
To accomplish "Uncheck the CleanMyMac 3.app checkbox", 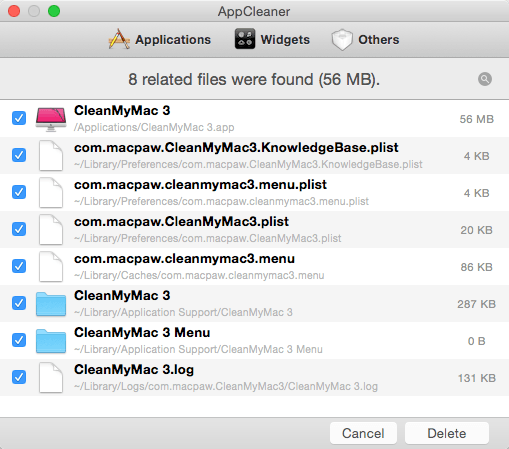I will pyautogui.click(x=19, y=118).
